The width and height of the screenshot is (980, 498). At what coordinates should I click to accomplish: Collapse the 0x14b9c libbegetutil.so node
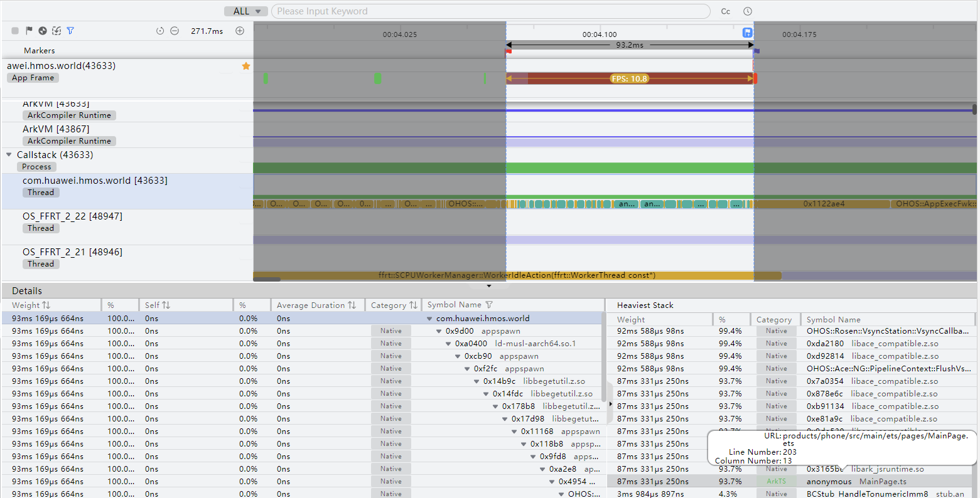click(477, 381)
